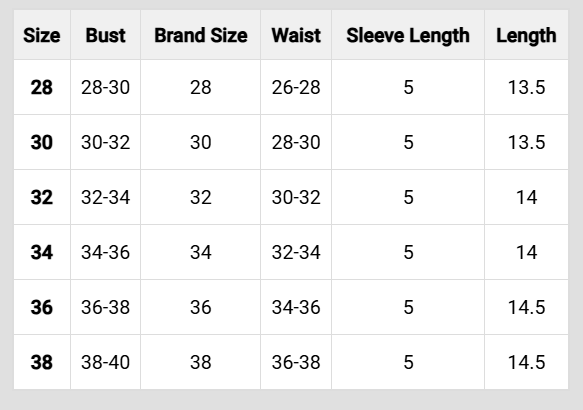Select the bold size 30 row label
This screenshot has height=410, width=583.
42,142
